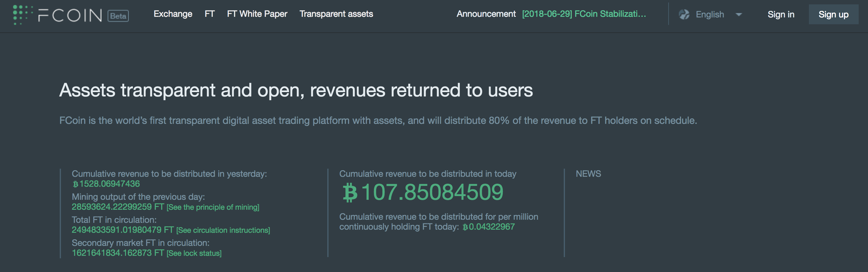Click the value 1621641834.162873 FT
Image resolution: width=868 pixels, height=272 pixels.
click(x=118, y=253)
